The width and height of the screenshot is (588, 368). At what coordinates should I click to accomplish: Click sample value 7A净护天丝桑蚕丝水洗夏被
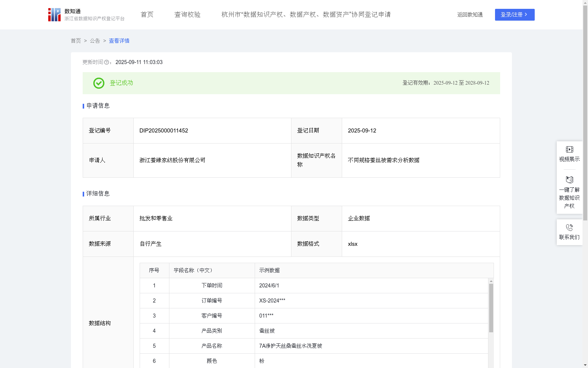tap(291, 346)
